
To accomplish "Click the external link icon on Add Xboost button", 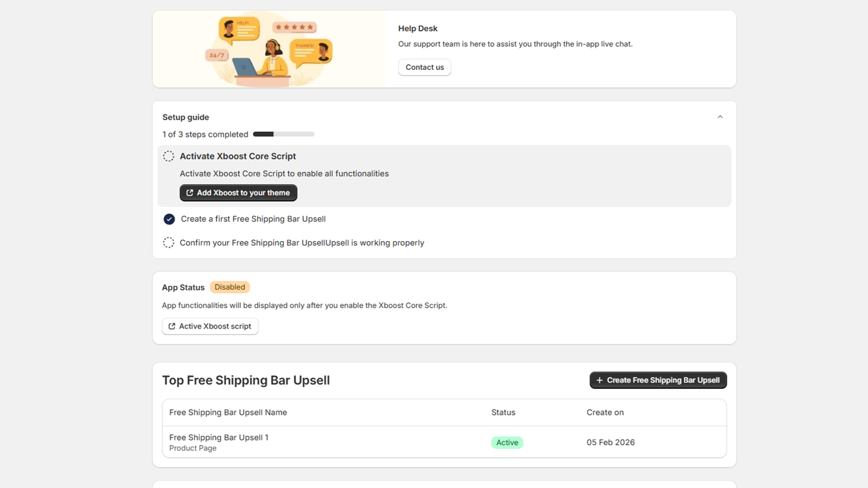I will [190, 193].
